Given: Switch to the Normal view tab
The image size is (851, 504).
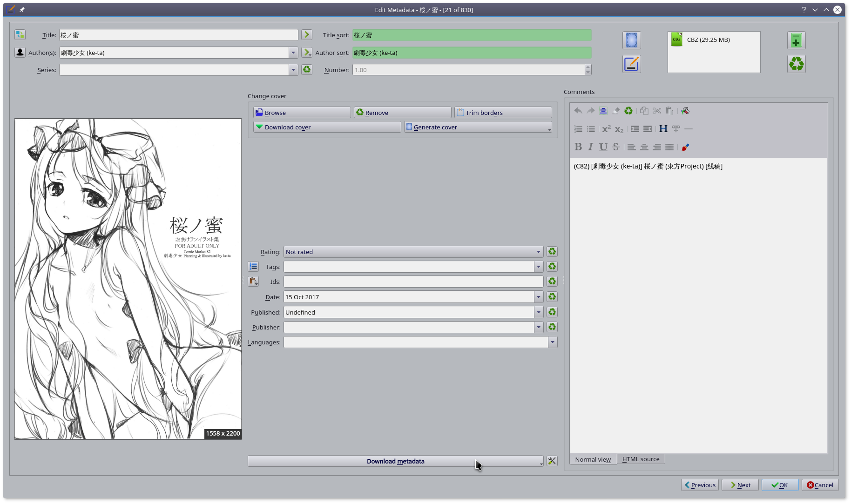Looking at the screenshot, I should 593,459.
